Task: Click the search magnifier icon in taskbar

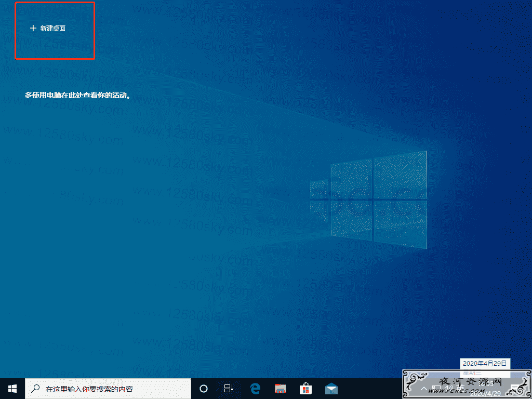Action: 35,389
